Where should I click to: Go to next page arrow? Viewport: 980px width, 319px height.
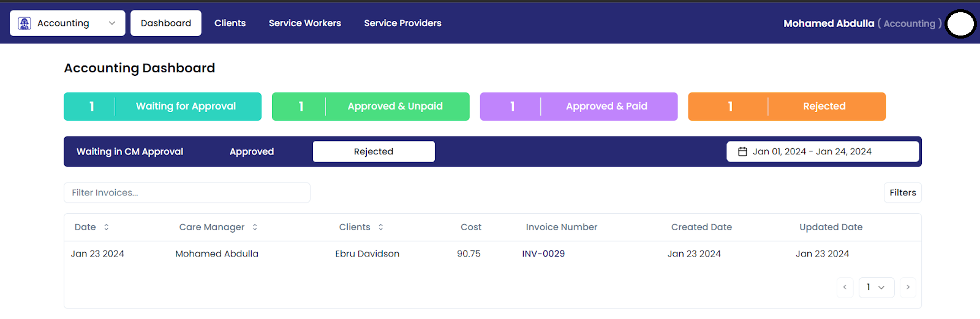[x=908, y=287]
